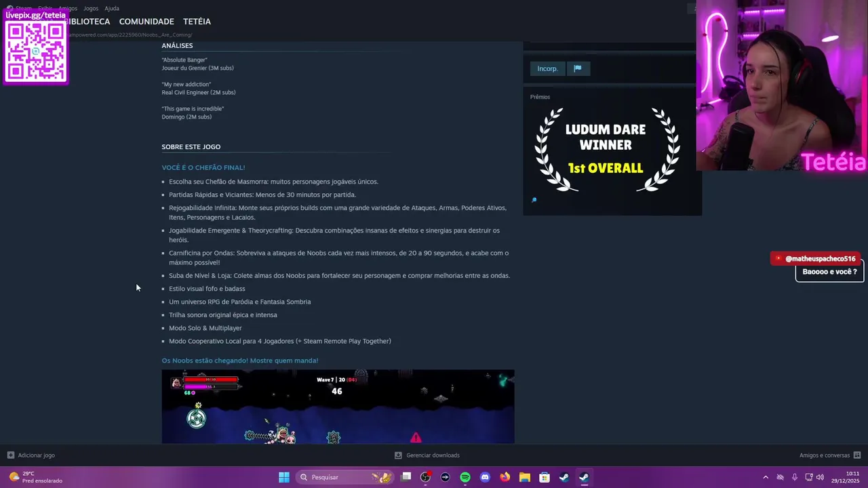
Task: Click 'Um universo RPG de Paródia' bullet
Action: click(x=240, y=302)
